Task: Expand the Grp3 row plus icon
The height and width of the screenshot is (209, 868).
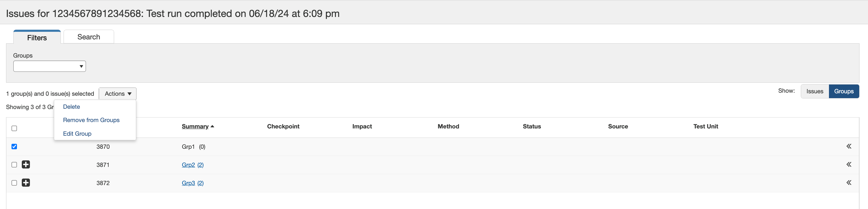Action: 26,183
